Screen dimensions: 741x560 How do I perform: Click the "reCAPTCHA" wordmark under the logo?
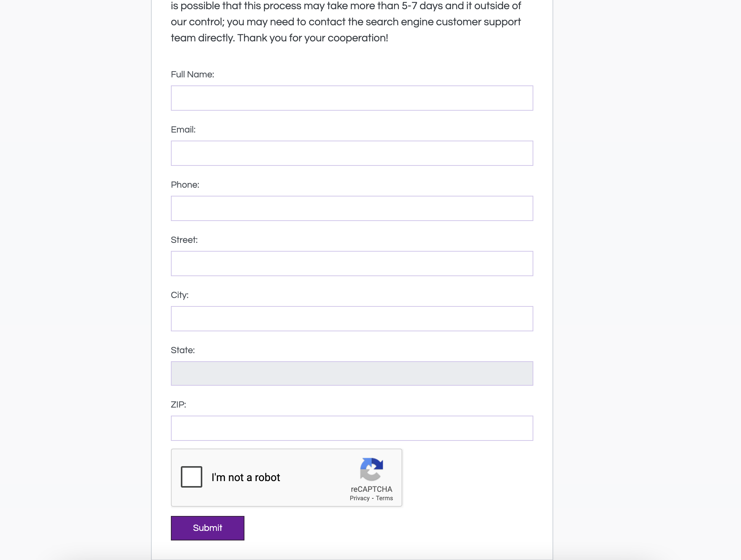tap(371, 489)
